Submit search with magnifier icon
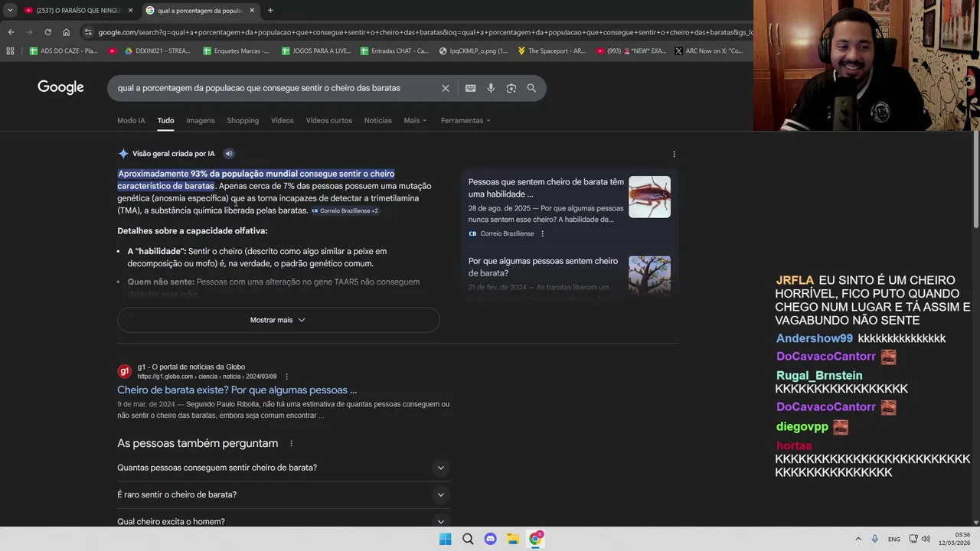 (531, 88)
